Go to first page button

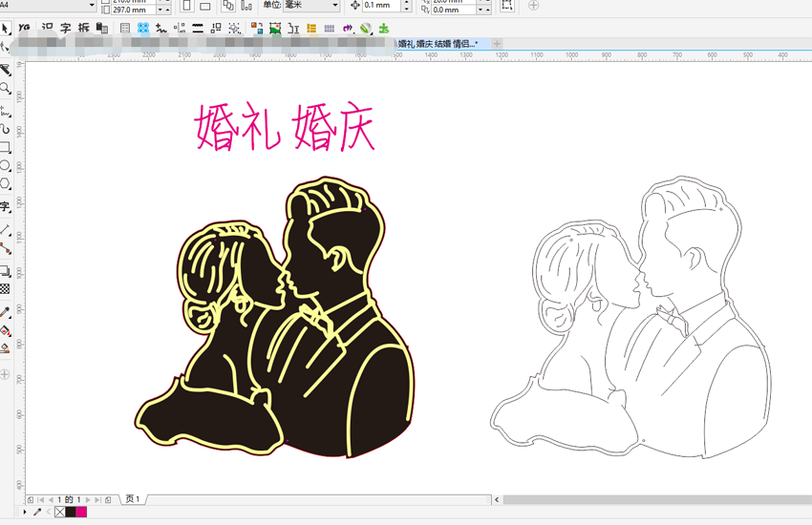click(x=40, y=499)
